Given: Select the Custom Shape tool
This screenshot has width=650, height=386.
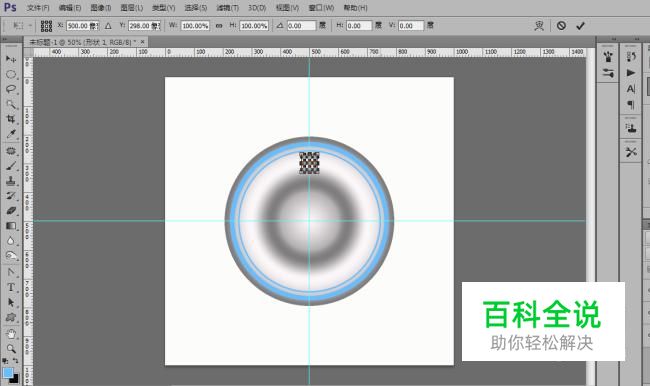Looking at the screenshot, I should pos(11,318).
